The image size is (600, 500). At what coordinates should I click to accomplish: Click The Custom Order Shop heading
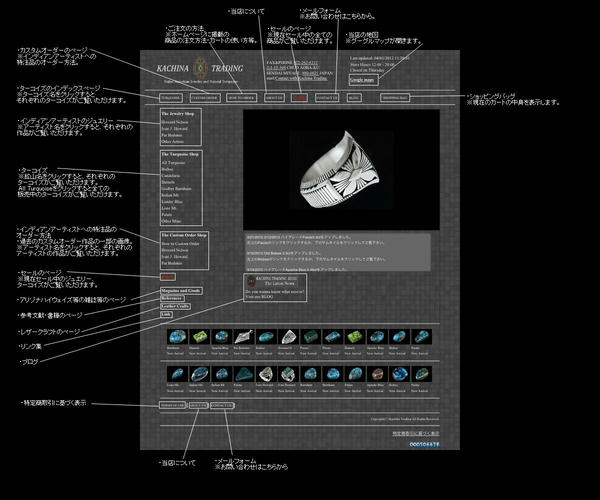click(184, 235)
